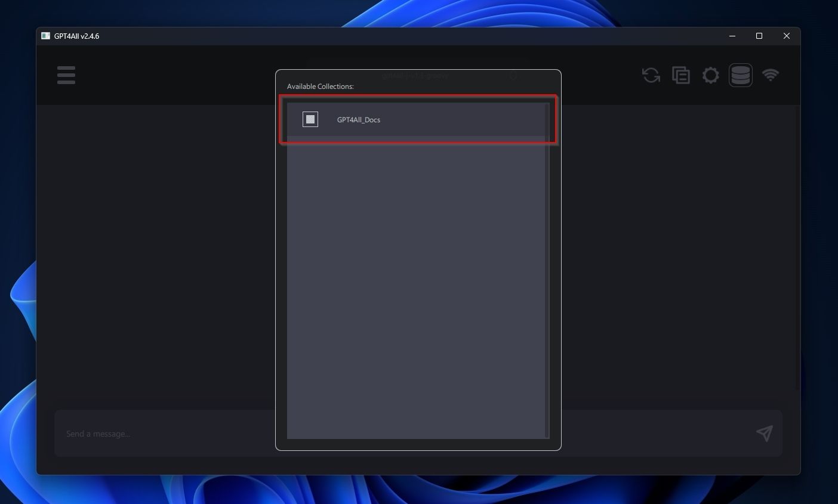Click the reload model response icon
This screenshot has width=838, height=504.
point(651,75)
